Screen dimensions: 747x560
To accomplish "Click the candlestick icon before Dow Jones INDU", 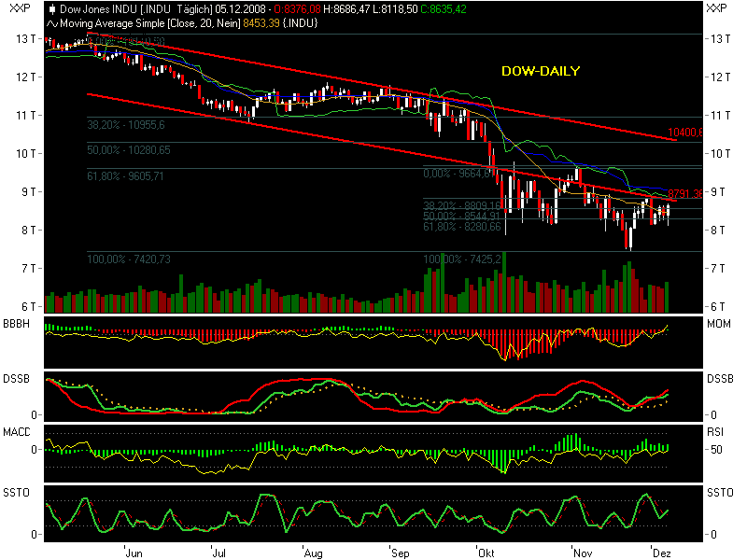I will [52, 9].
